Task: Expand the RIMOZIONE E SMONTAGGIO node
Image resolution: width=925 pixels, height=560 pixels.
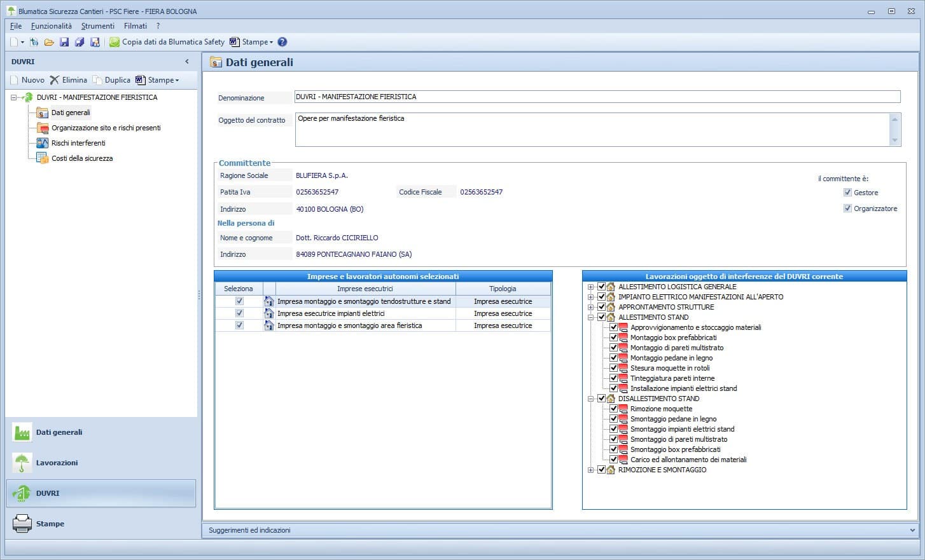Action: (590, 470)
